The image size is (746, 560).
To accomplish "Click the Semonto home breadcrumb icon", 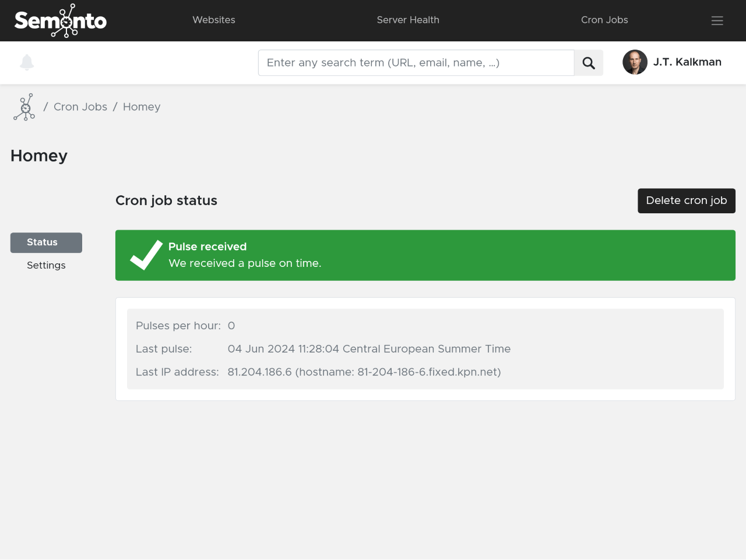I will (24, 107).
